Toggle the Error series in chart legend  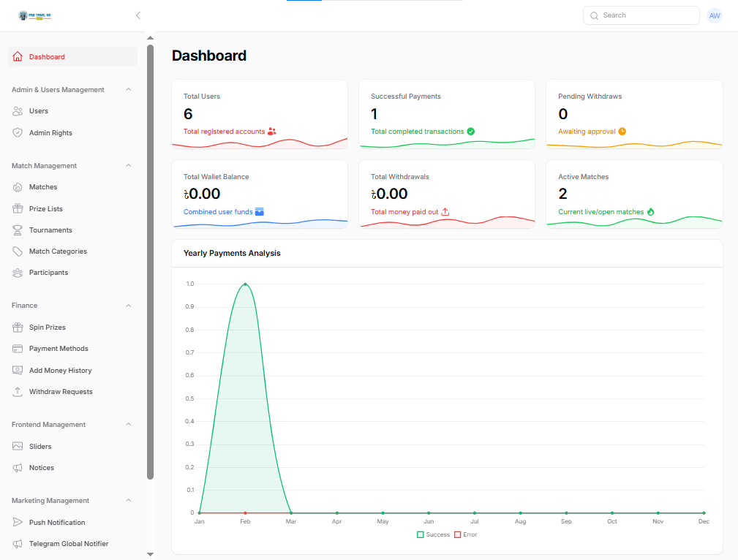[x=465, y=534]
